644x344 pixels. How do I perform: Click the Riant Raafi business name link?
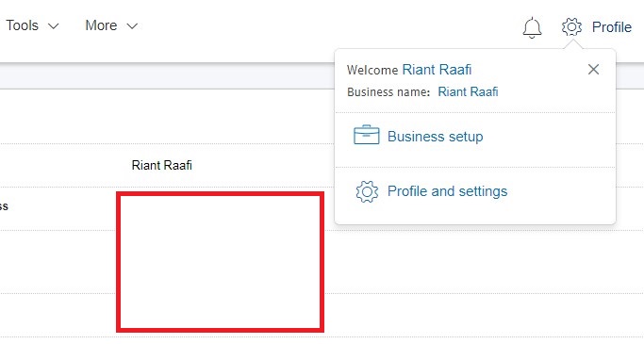pyautogui.click(x=468, y=92)
